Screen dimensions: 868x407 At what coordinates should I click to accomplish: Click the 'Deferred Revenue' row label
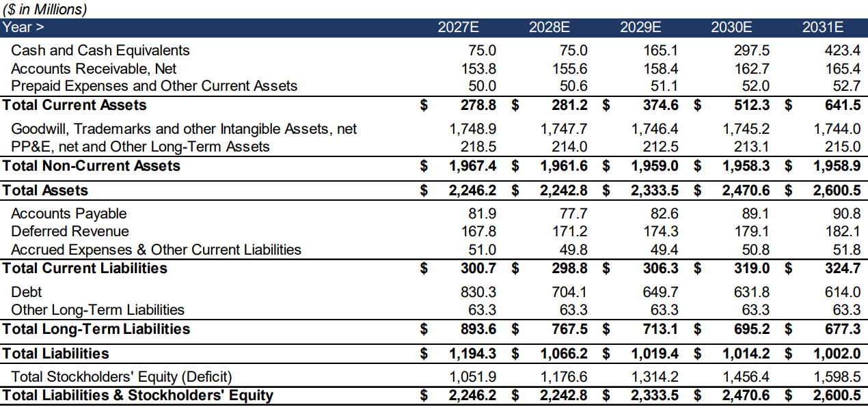(x=70, y=231)
